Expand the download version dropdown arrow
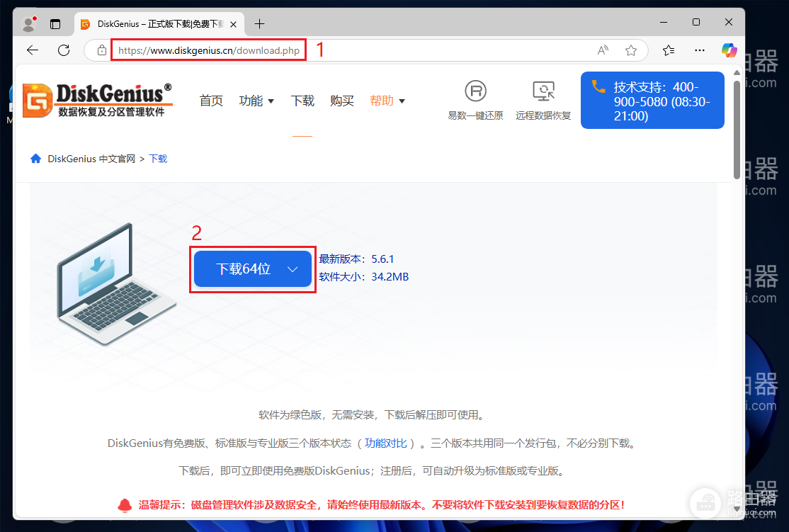The image size is (789, 532). (x=293, y=269)
